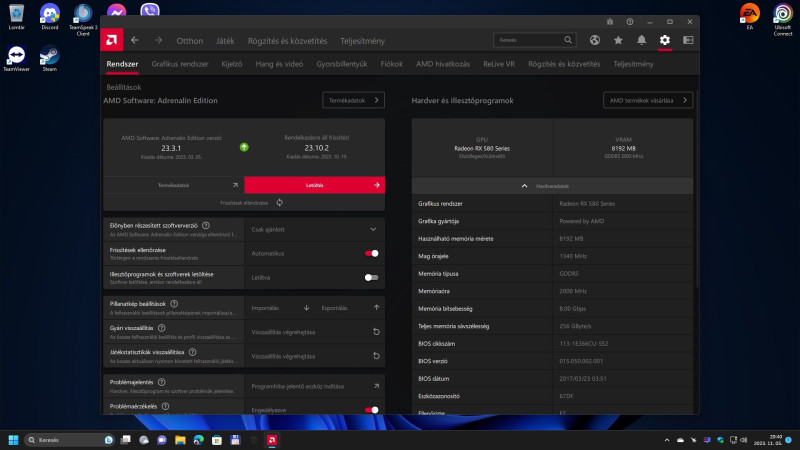Open the web browser globe icon
Viewport: 800px width, 450px height.
click(x=594, y=40)
